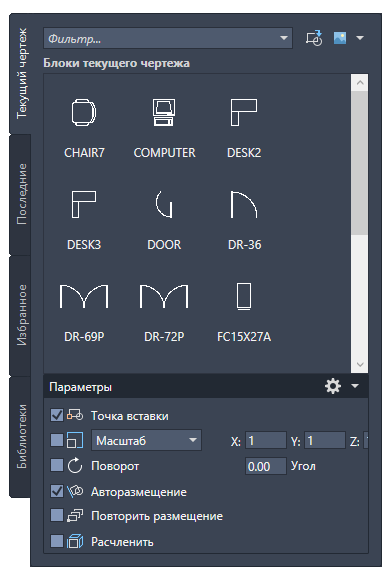This screenshot has height=580, width=392.
Task: Click the scale icon beside Масштаб
Action: click(x=75, y=440)
